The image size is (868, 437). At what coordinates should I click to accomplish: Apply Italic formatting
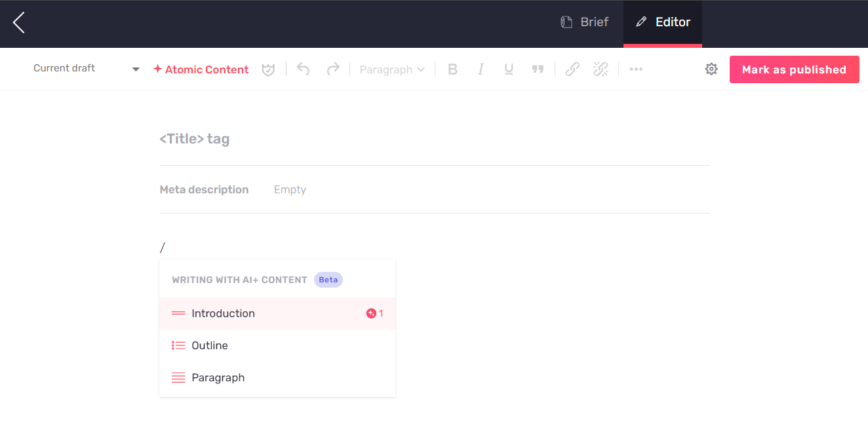(481, 69)
